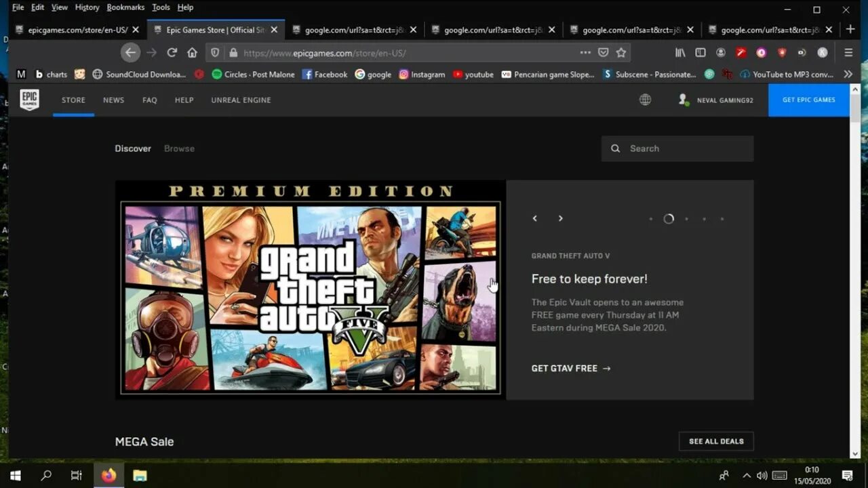Open the Firefox home page icon

point(193,52)
